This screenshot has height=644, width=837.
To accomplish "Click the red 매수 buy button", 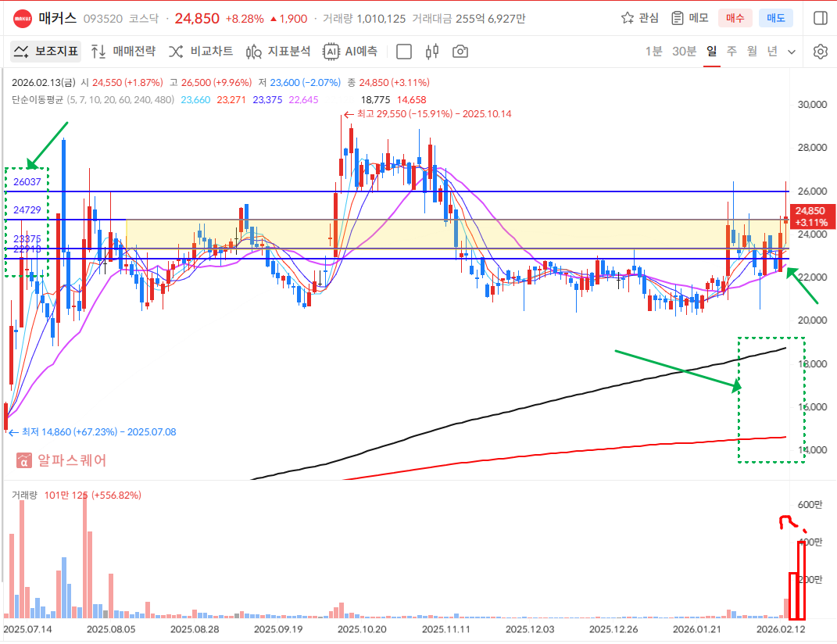I will [735, 18].
